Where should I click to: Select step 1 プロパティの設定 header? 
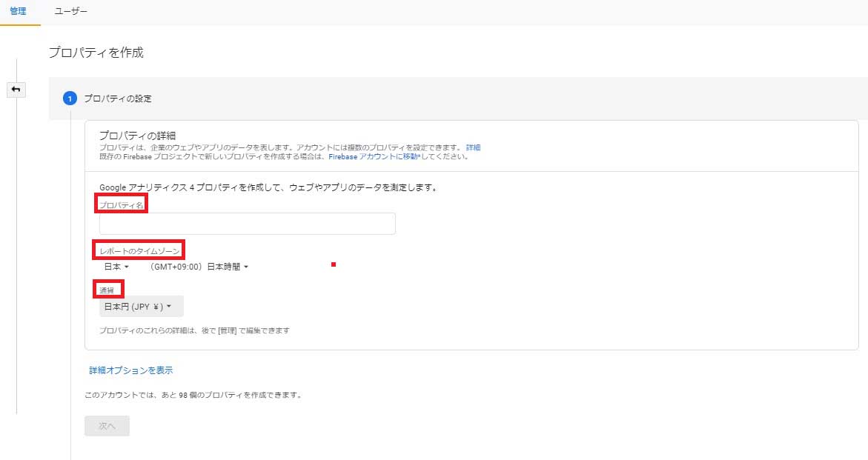[118, 99]
